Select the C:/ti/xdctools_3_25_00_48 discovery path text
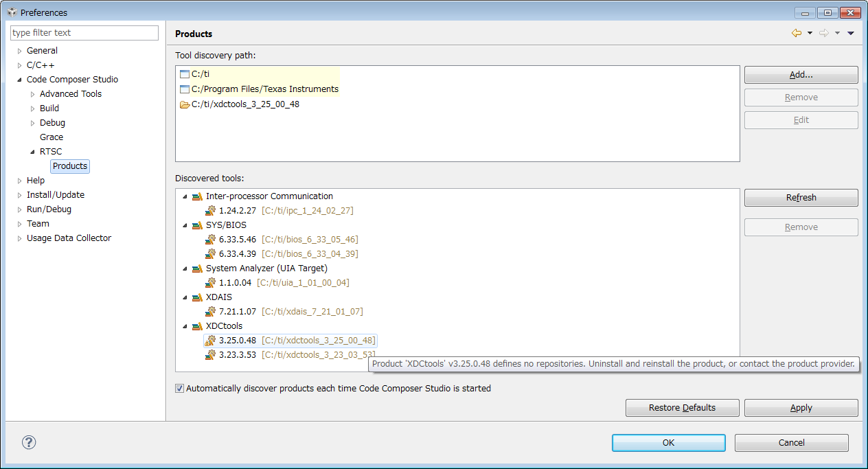 tap(245, 104)
